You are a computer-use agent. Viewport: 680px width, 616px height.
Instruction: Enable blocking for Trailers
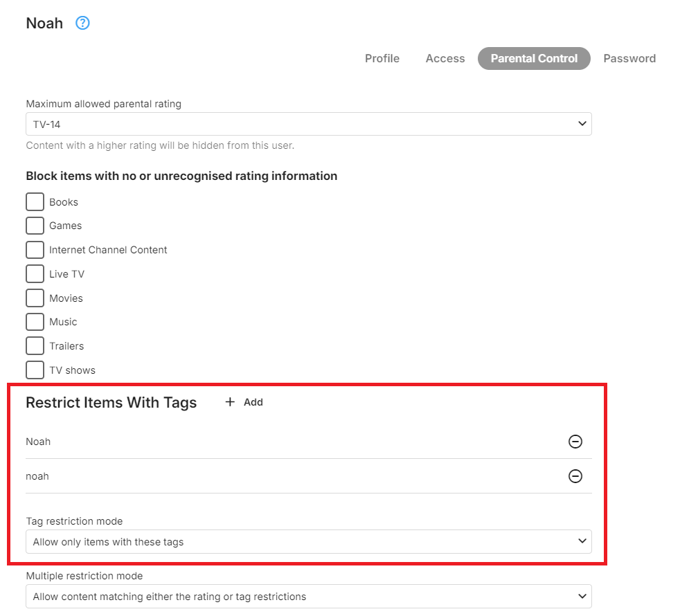click(x=35, y=346)
